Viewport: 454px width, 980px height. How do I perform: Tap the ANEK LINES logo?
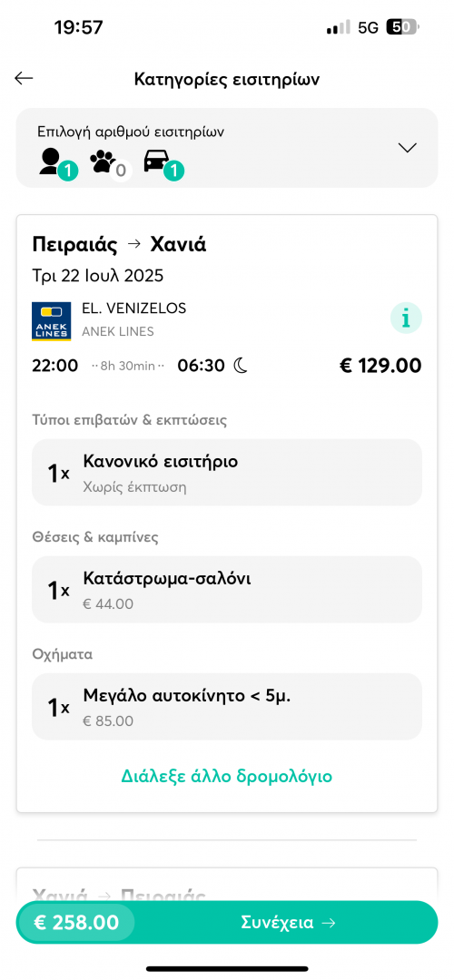tap(51, 321)
